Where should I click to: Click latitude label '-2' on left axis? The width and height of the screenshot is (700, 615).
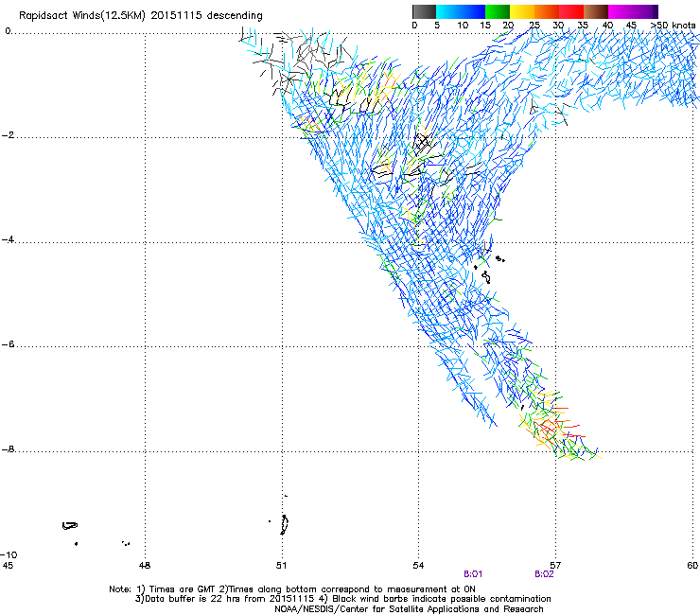pos(8,135)
